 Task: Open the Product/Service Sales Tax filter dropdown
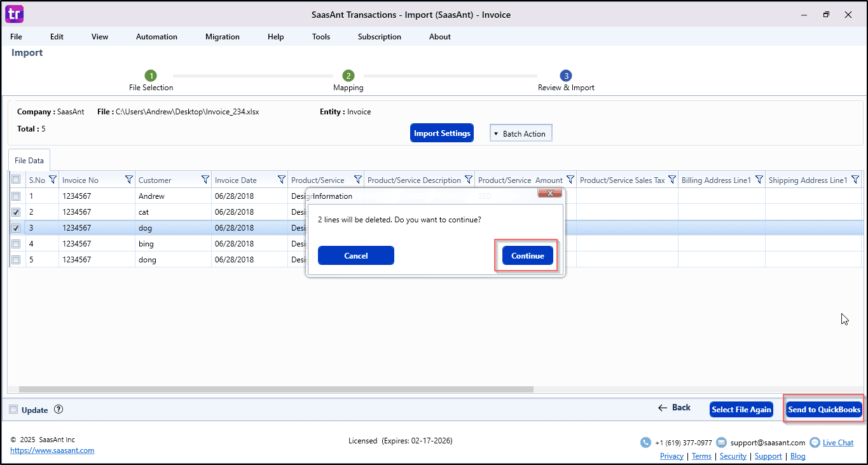click(x=672, y=180)
